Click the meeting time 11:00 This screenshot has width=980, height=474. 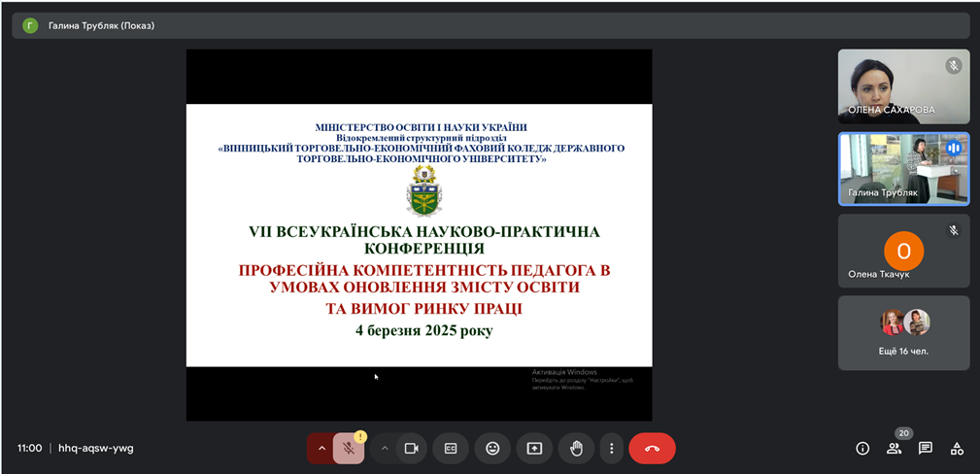(x=29, y=449)
